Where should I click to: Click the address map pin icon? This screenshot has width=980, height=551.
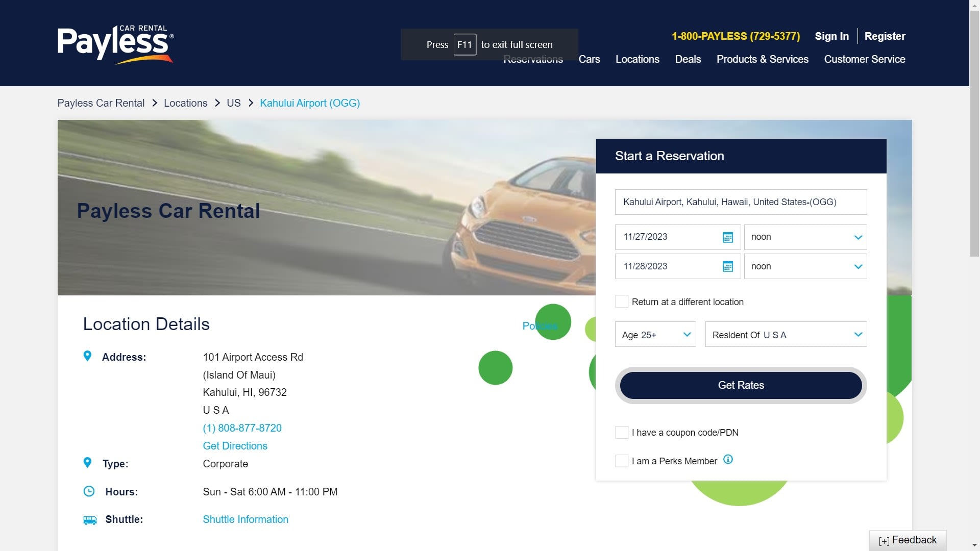click(87, 356)
